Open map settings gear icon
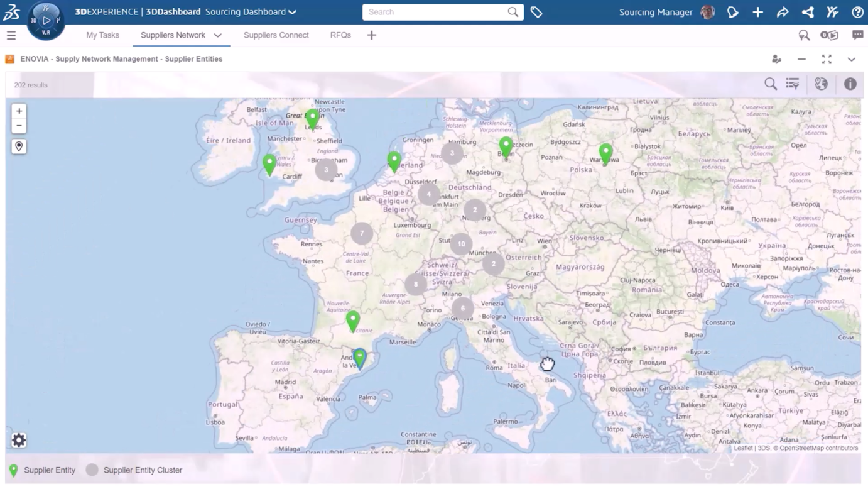 point(19,440)
